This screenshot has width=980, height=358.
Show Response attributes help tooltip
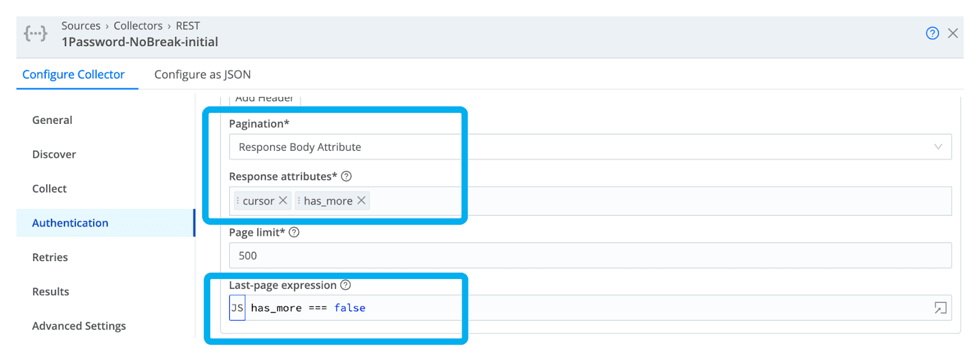(346, 177)
